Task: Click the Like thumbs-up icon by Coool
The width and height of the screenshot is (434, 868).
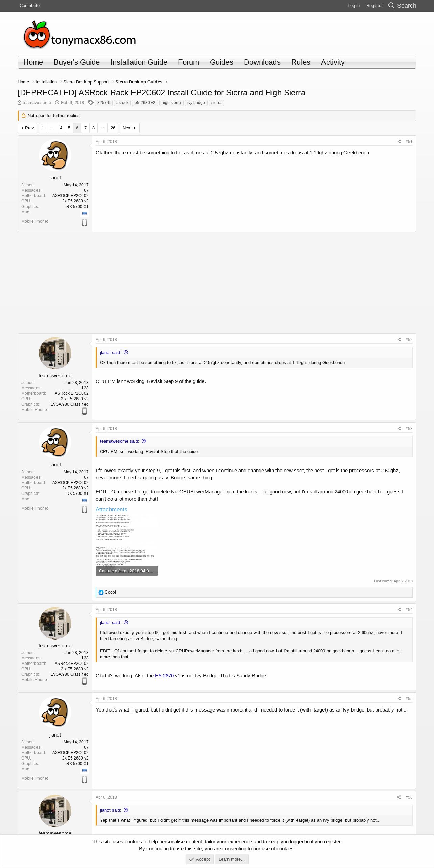Action: click(x=101, y=593)
